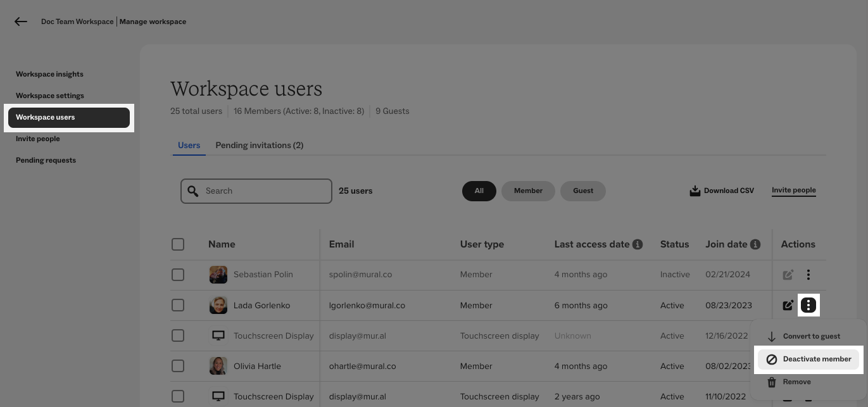Click the Deactivate member ban icon
868x407 pixels.
click(771, 360)
